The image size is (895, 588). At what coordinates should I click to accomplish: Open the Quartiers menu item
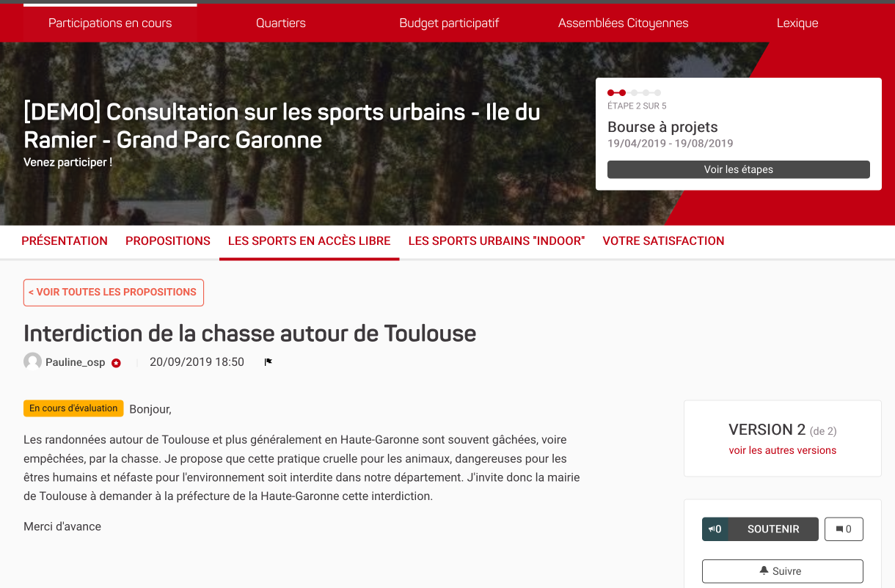281,23
